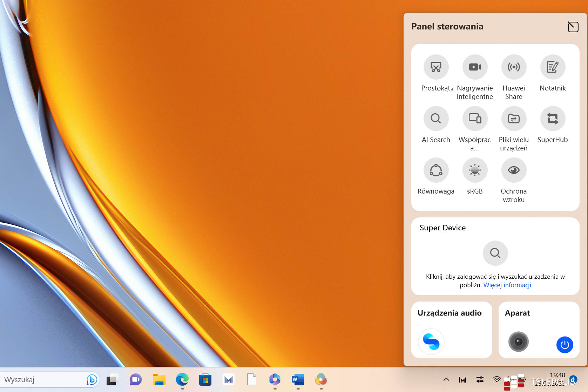Open Microsoft Edge from taskbar
The width and height of the screenshot is (588, 392).
tap(182, 379)
